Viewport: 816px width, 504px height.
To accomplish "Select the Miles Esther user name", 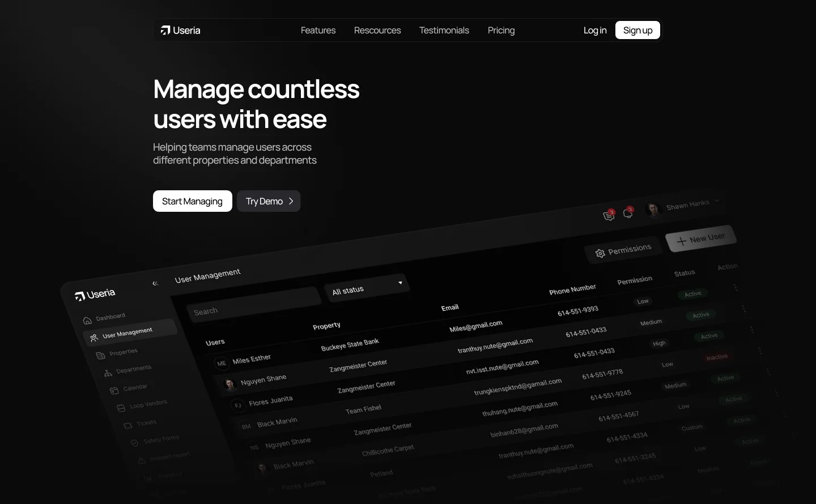I will [252, 358].
